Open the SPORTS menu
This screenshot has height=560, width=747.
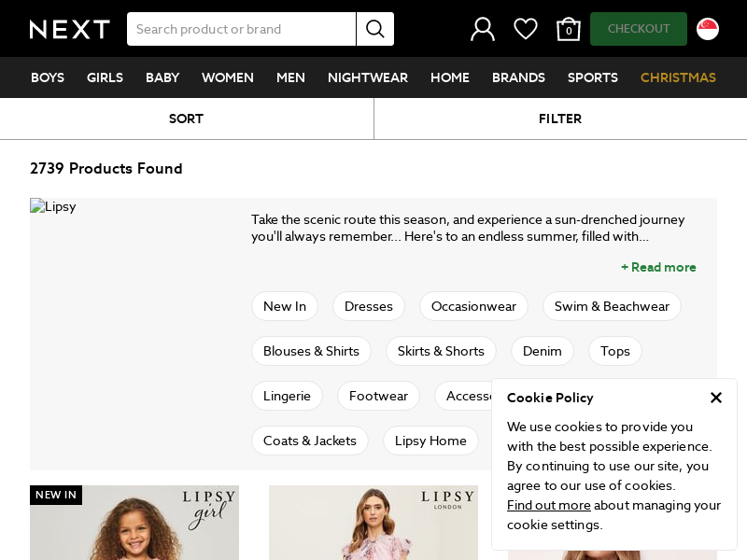pyautogui.click(x=593, y=77)
